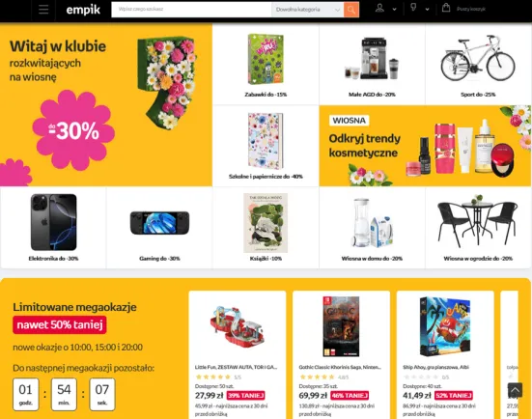Image resolution: width=532 pixels, height=419 pixels.
Task: Open Zabawki do -15% category tile
Action: pos(266,64)
